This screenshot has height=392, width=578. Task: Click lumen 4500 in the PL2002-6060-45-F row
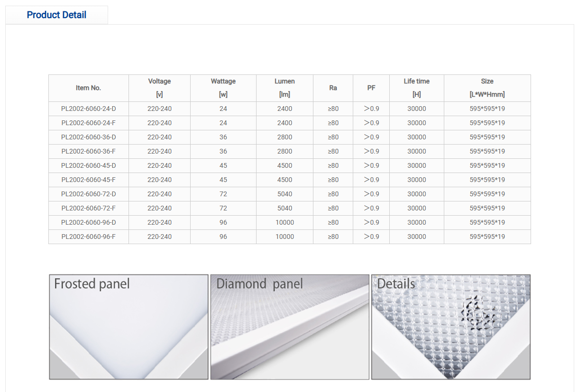(x=284, y=180)
